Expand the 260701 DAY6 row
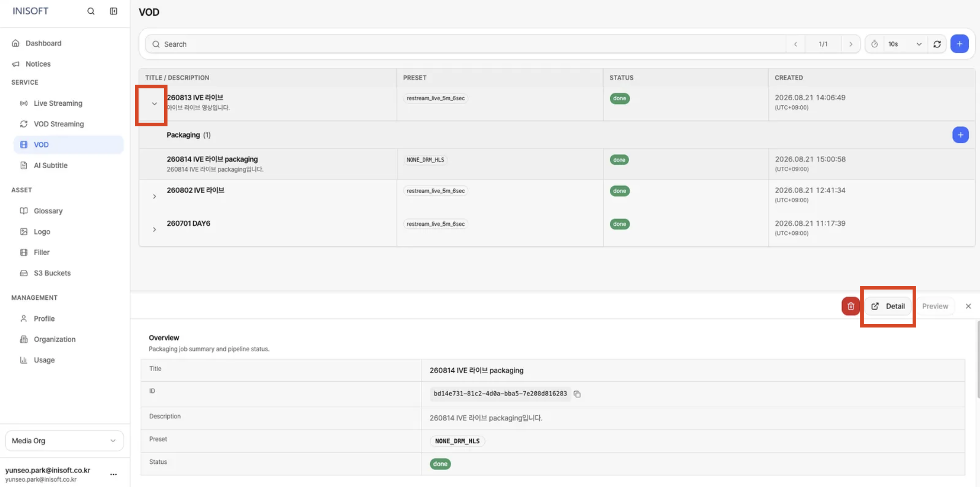Screen dimensions: 980x487 pyautogui.click(x=154, y=230)
